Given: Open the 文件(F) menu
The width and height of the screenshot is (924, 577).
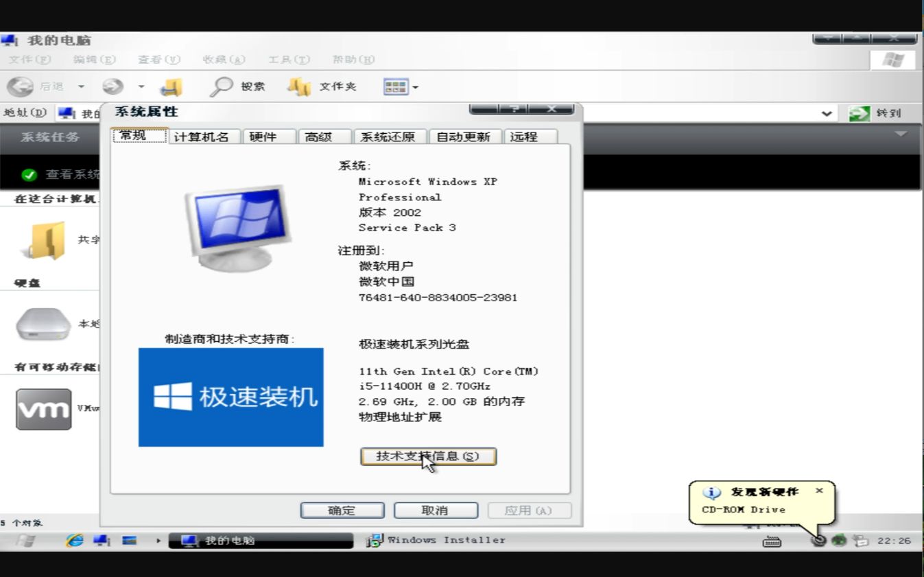Looking at the screenshot, I should [29, 60].
